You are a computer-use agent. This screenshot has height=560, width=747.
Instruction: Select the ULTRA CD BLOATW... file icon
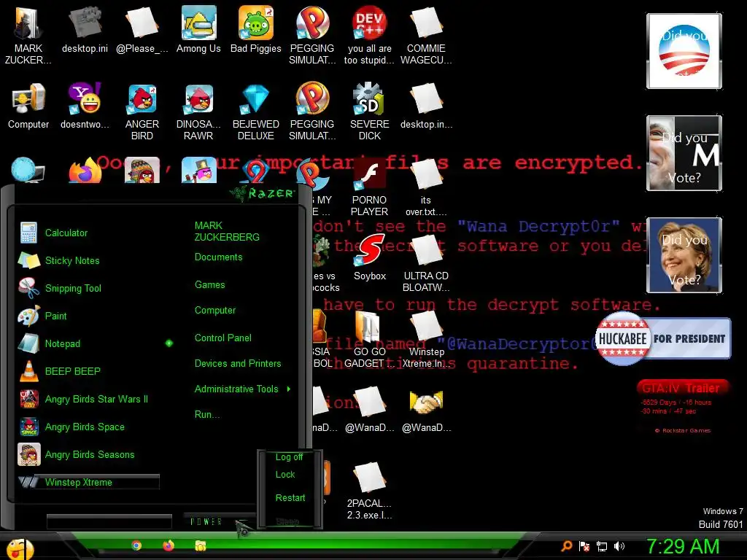(426, 263)
